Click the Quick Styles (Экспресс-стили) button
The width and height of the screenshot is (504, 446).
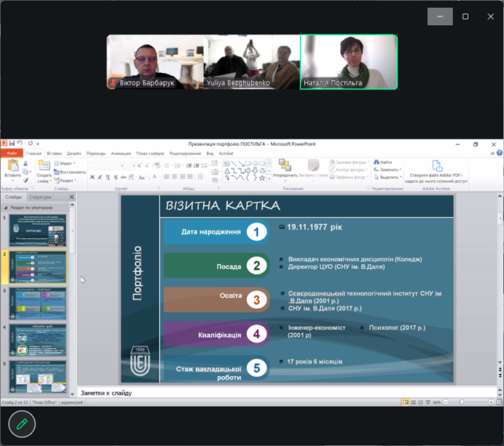314,169
